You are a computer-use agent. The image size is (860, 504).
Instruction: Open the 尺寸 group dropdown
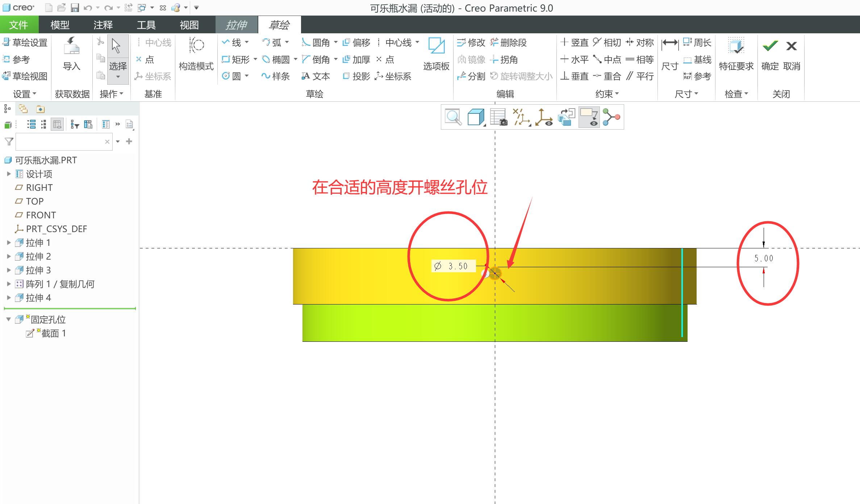click(686, 94)
